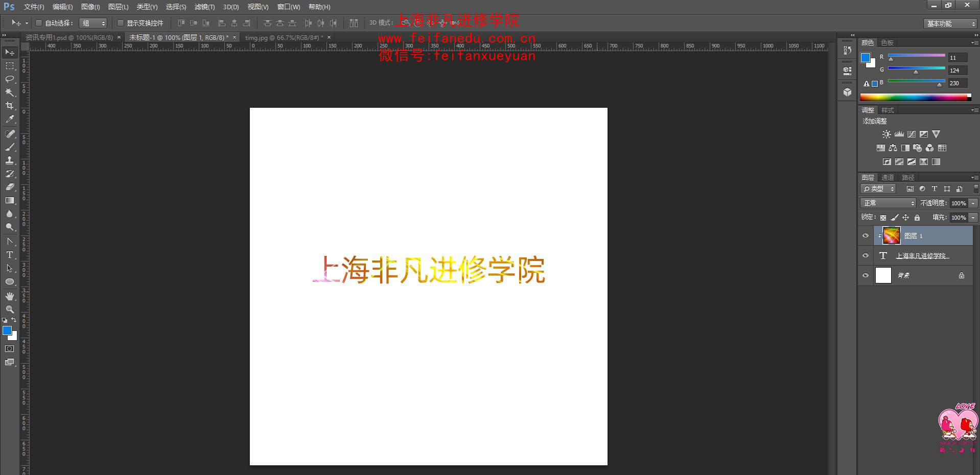Select the Zoom tool
The width and height of the screenshot is (980, 475).
pos(10,310)
